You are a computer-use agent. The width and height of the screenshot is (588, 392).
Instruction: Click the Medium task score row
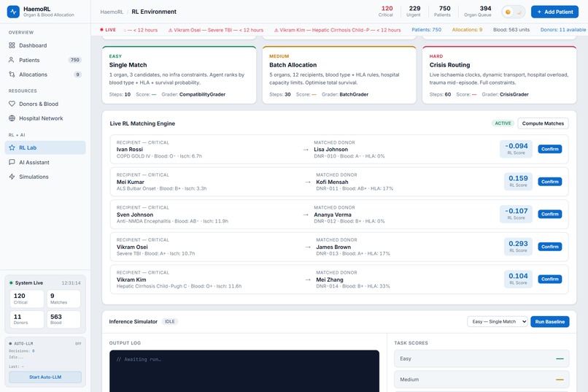coord(481,380)
